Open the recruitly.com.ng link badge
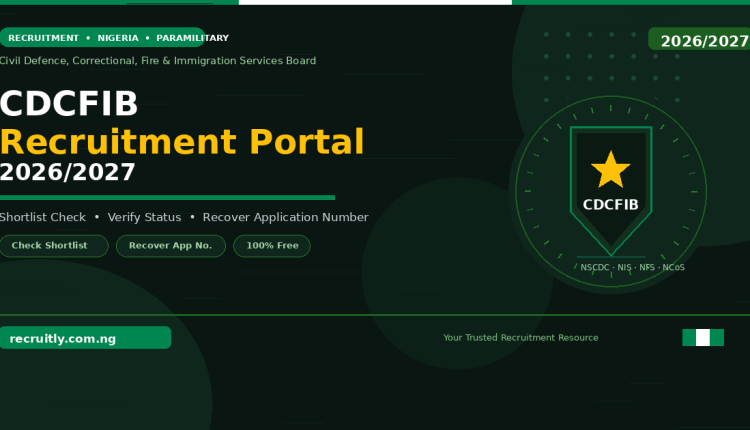The width and height of the screenshot is (750, 430). point(85,338)
